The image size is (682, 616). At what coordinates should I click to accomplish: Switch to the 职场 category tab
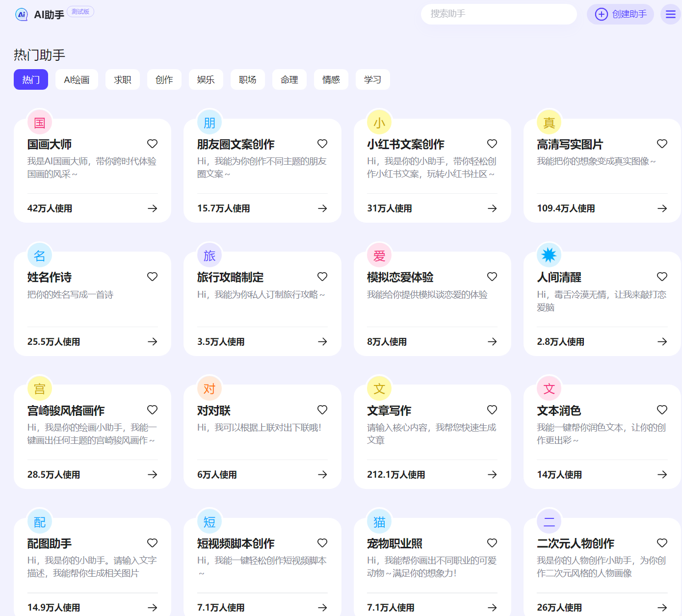coord(247,79)
